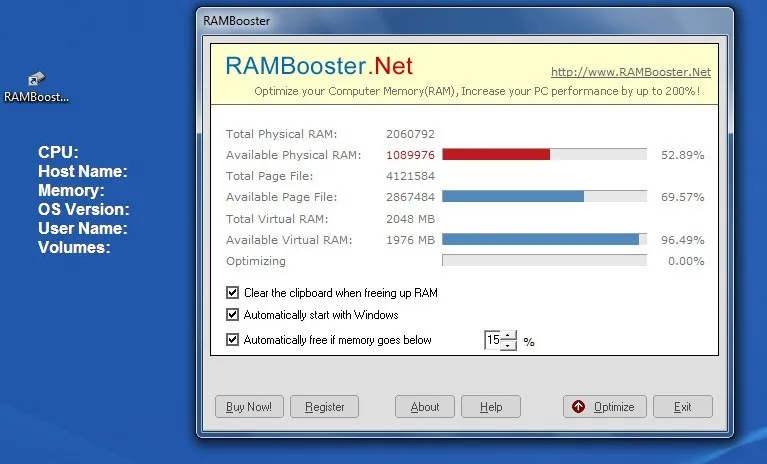Visit the http://www.RAMBooster.Net link
The image size is (767, 464).
tap(631, 72)
